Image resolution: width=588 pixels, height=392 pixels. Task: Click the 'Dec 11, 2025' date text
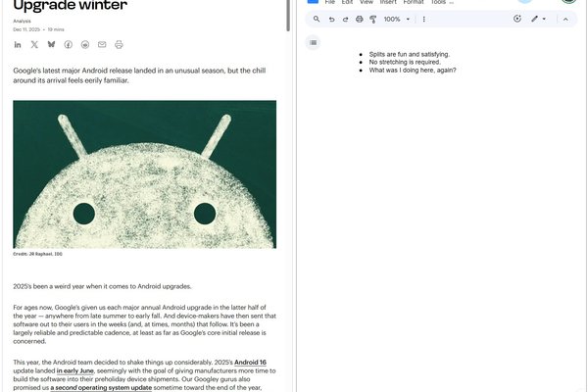[26, 29]
